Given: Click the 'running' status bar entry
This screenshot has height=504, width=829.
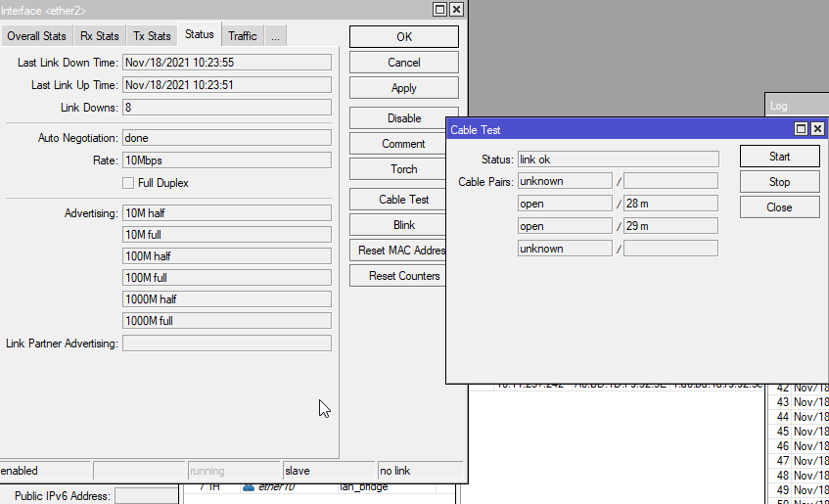Looking at the screenshot, I should click(233, 471).
